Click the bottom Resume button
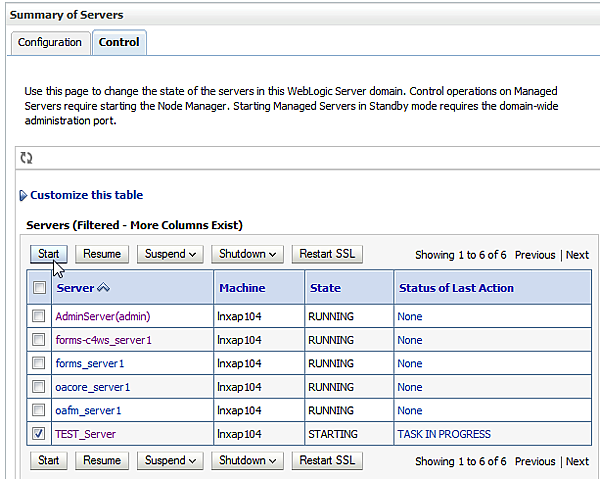Viewport: 600px width, 479px height. (x=102, y=461)
